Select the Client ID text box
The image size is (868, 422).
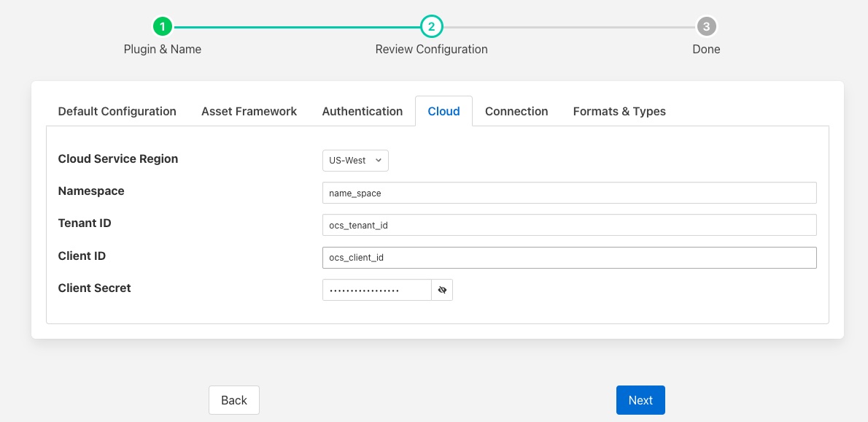(569, 258)
